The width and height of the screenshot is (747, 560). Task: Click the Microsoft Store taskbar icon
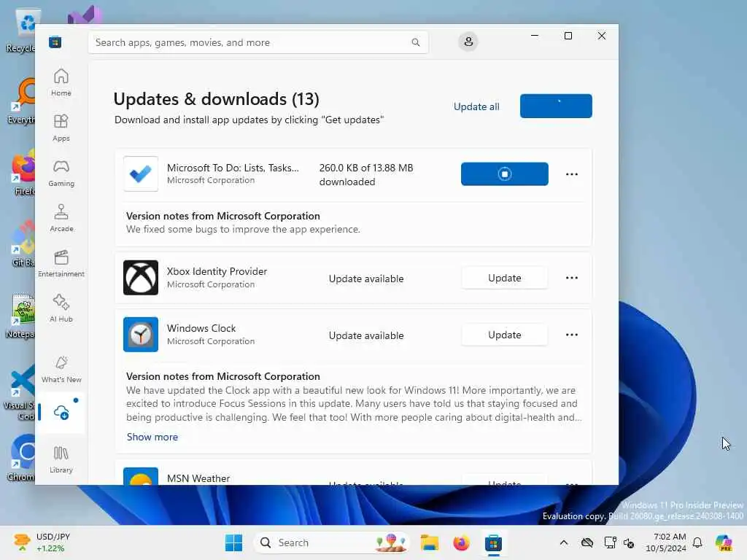click(x=493, y=542)
